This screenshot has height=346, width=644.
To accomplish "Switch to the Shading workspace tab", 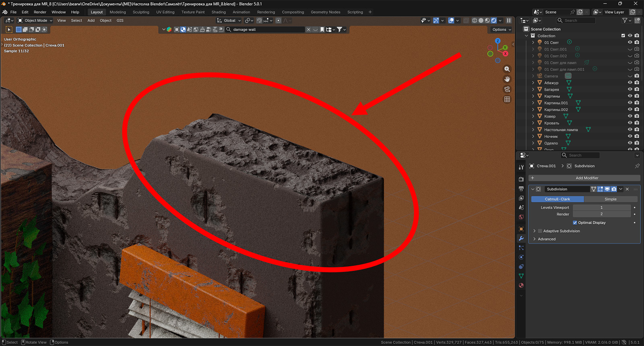I will (219, 12).
